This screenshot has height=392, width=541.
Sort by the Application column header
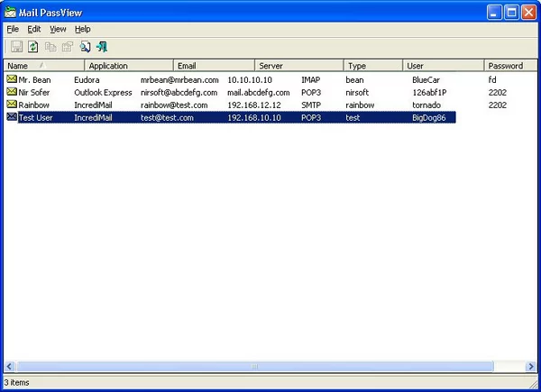(x=129, y=66)
